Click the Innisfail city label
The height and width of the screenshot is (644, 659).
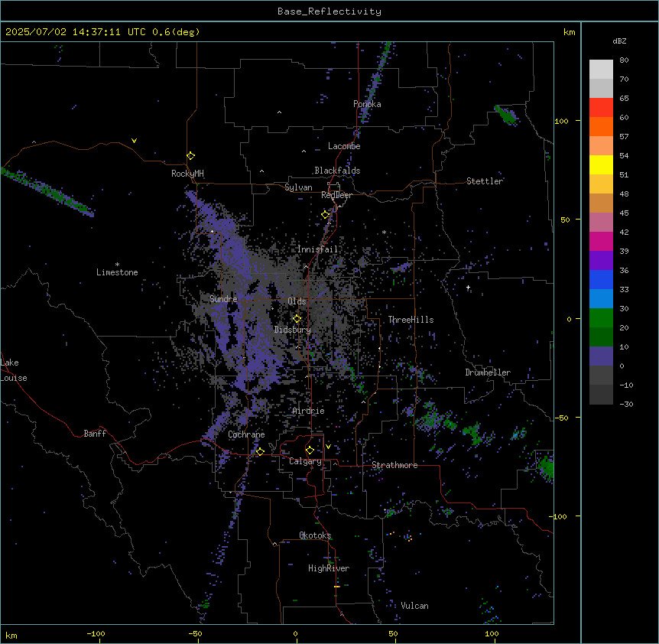(317, 249)
